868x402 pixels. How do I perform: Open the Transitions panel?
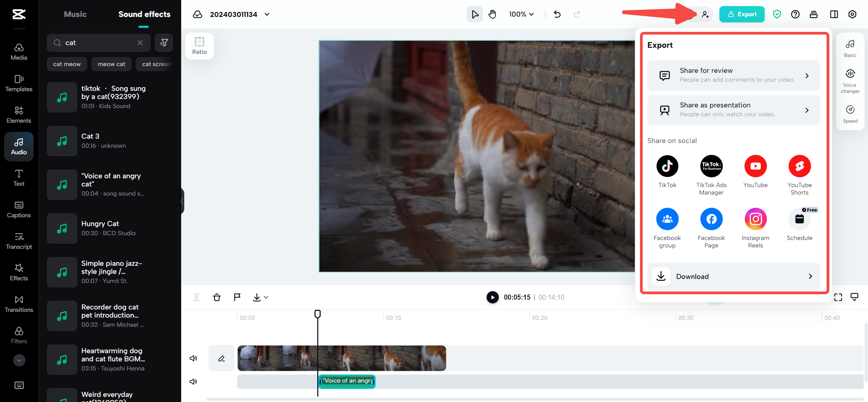[19, 304]
